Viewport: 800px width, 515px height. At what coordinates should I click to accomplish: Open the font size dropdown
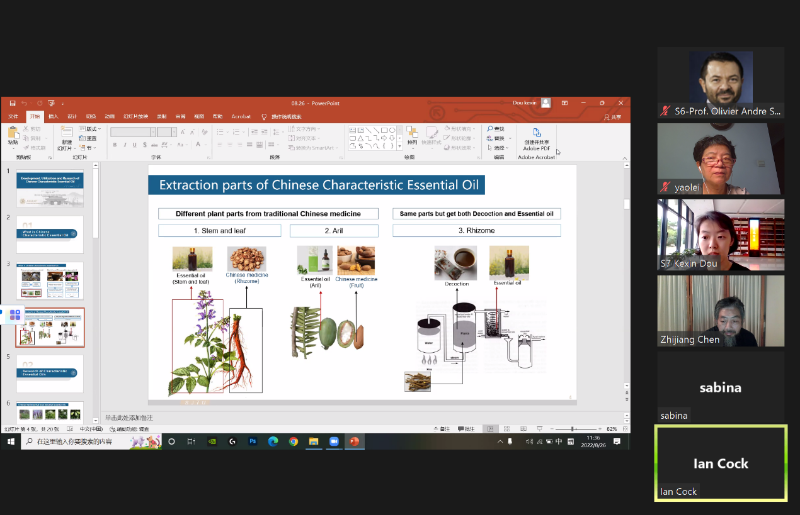coord(174,132)
